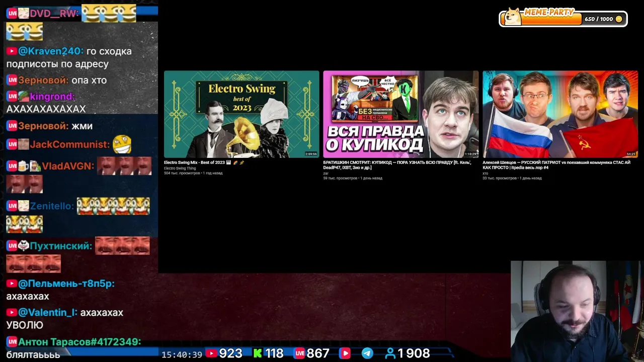Open the 'хто' channel name under third video
644x362 pixels.
486,173
